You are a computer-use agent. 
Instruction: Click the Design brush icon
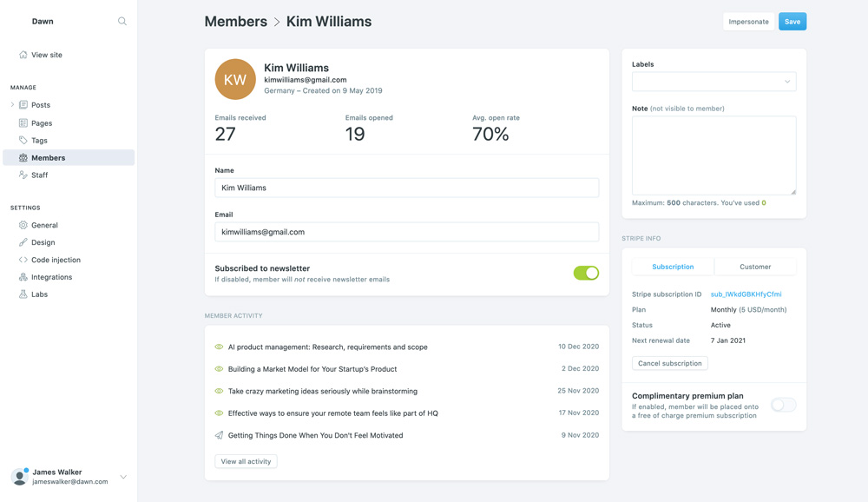coord(23,242)
